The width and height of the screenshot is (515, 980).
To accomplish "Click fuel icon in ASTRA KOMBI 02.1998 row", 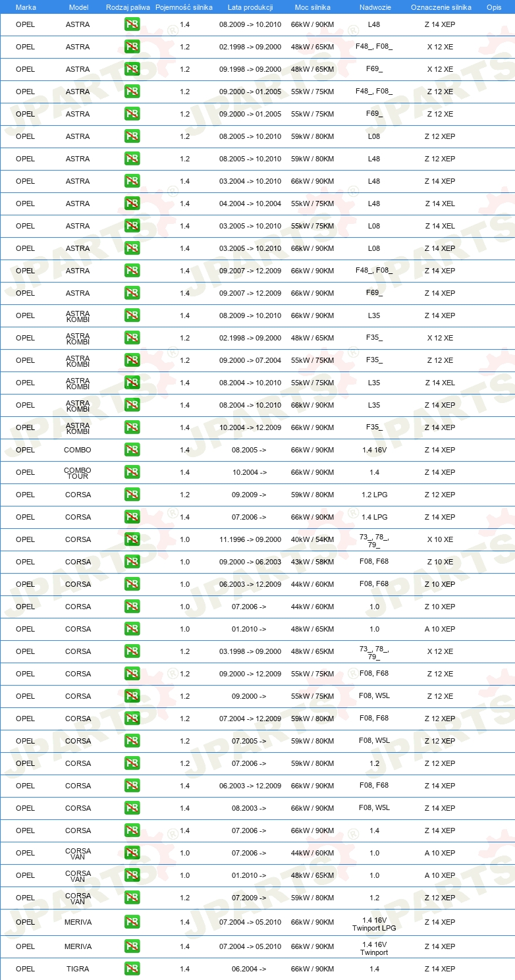I will tap(132, 338).
